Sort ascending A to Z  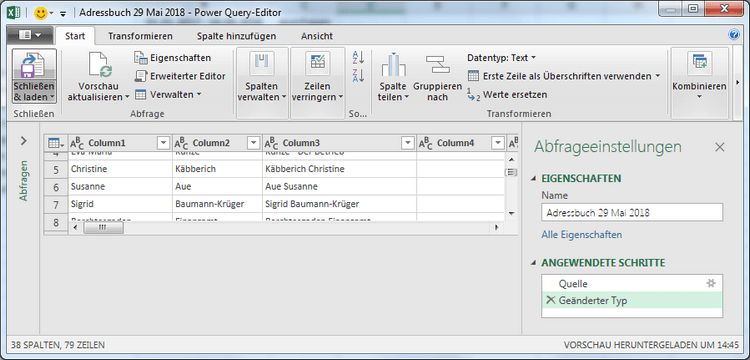pyautogui.click(x=358, y=57)
